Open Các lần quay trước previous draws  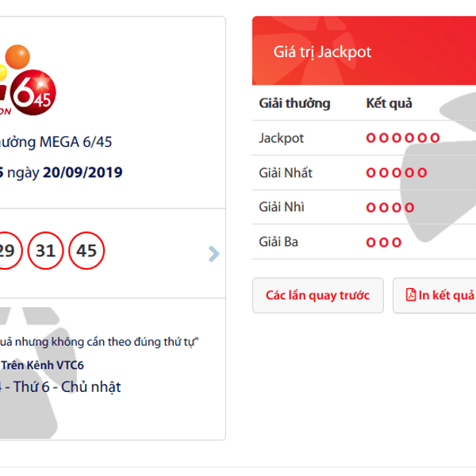[318, 295]
